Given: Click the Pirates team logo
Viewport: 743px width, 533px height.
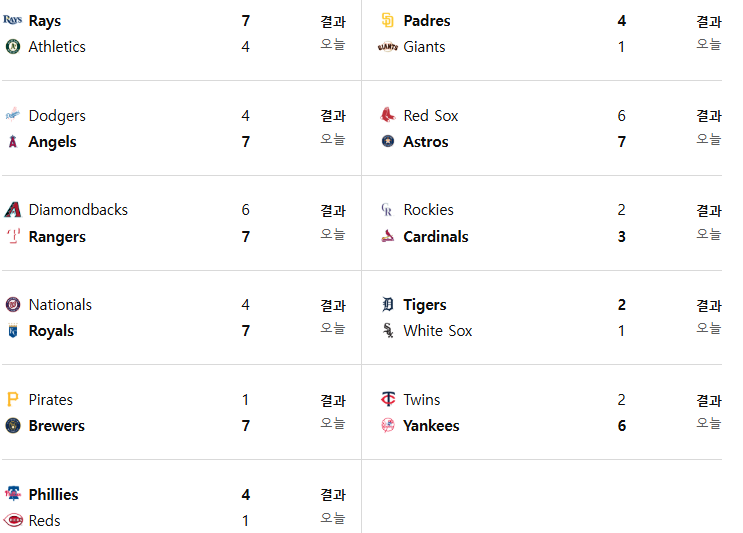Looking at the screenshot, I should tap(13, 399).
